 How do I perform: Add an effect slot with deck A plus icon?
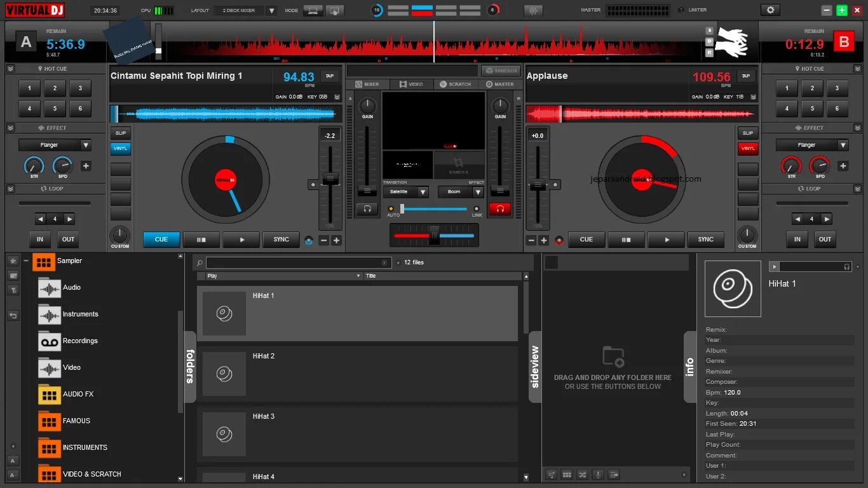(86, 166)
